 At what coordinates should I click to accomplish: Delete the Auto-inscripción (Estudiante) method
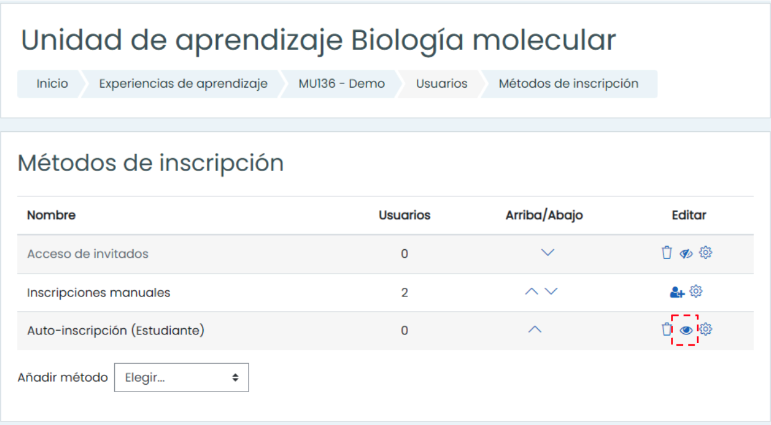click(x=666, y=329)
